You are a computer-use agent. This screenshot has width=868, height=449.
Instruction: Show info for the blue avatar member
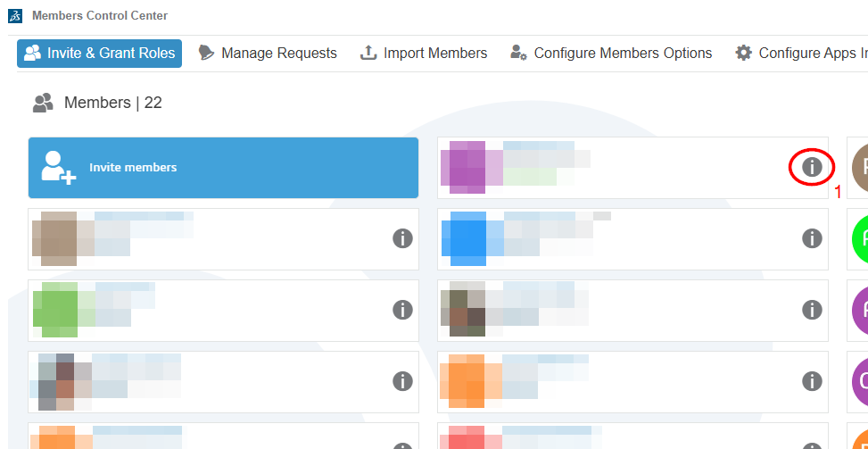coord(812,238)
